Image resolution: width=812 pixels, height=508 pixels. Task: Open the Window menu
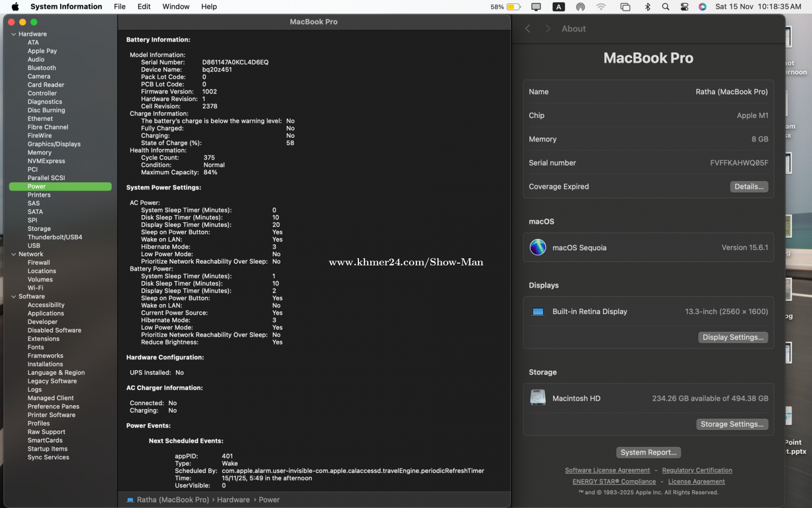pos(176,7)
